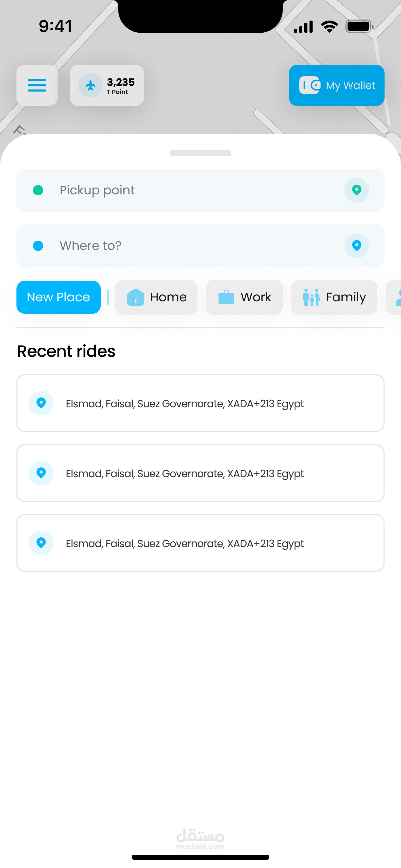This screenshot has height=868, width=401.
Task: Tap the 3,235 T Point balance
Action: (x=121, y=86)
